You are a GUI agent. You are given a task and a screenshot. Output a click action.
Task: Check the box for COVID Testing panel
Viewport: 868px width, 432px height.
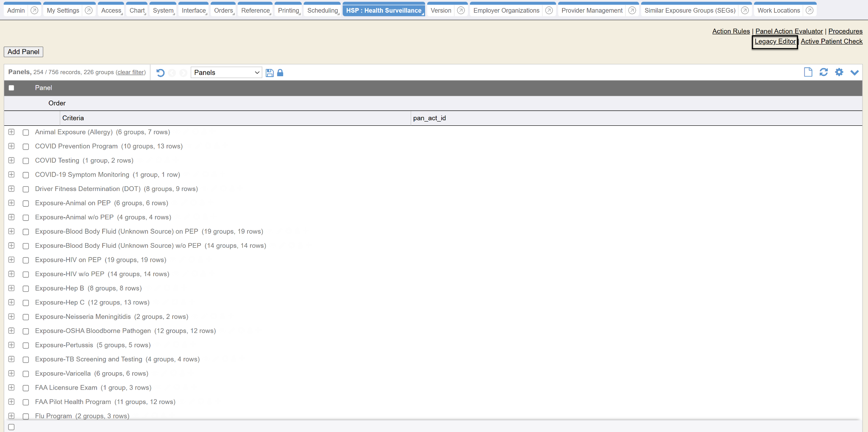26,161
